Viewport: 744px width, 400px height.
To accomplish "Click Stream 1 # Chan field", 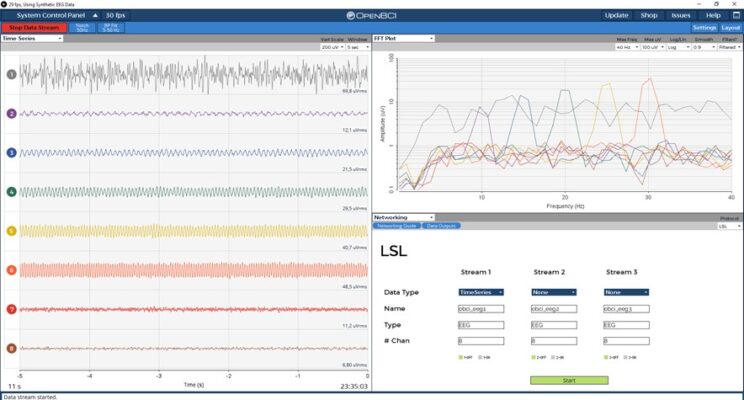I will tap(481, 341).
